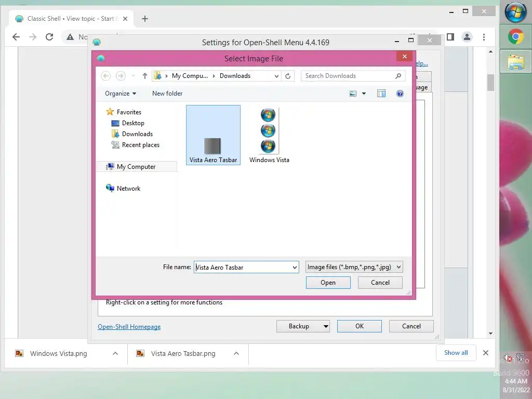Expand the address bar path dropdown

[276, 76]
